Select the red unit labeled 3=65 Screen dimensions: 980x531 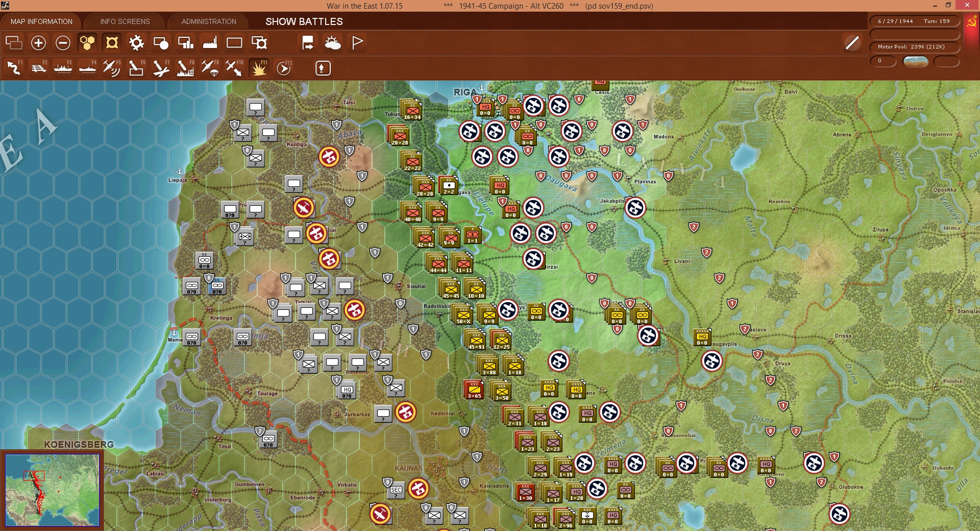coord(474,390)
